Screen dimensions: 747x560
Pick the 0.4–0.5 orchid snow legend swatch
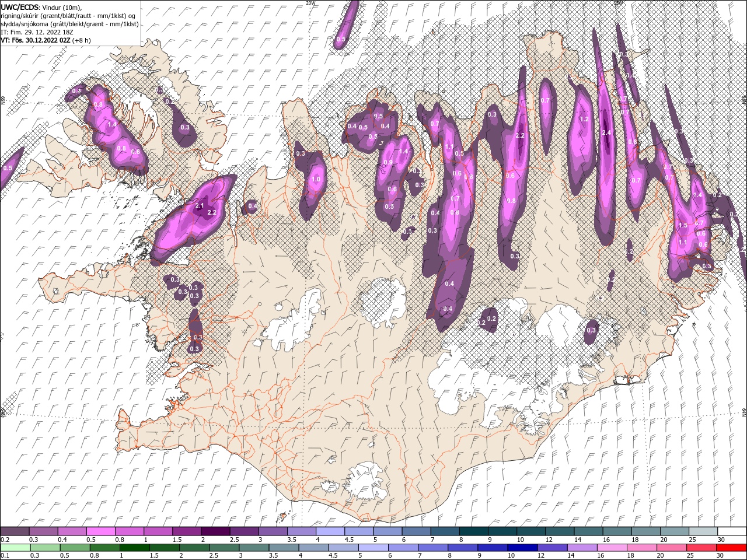[72, 531]
